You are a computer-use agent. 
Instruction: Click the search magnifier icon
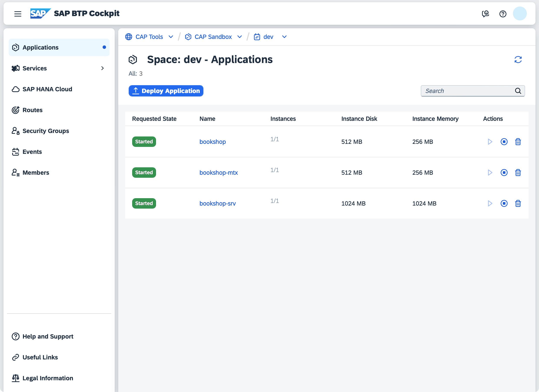point(518,91)
